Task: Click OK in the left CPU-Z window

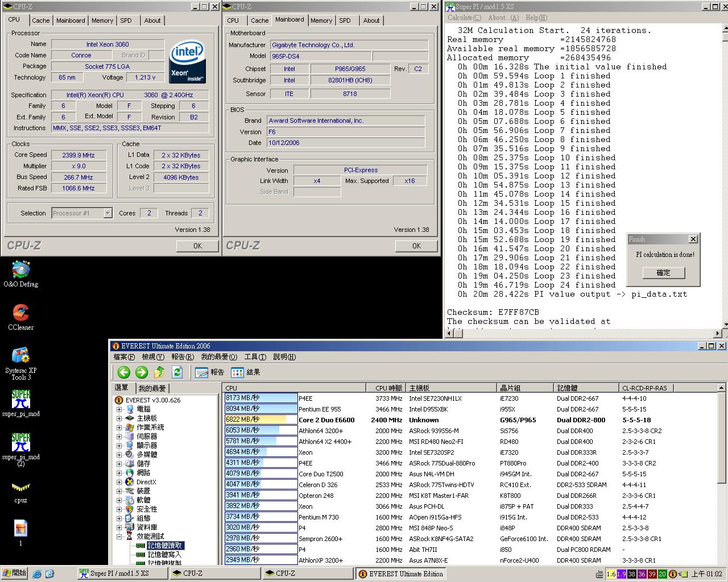Action: coord(197,246)
